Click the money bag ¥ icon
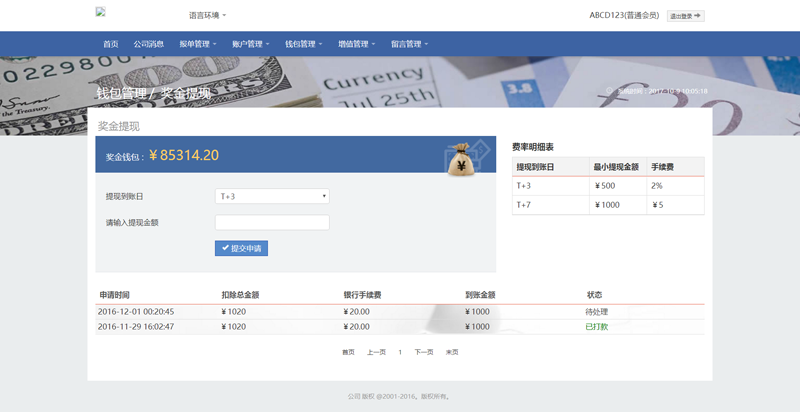This screenshot has width=800, height=412. [461, 160]
